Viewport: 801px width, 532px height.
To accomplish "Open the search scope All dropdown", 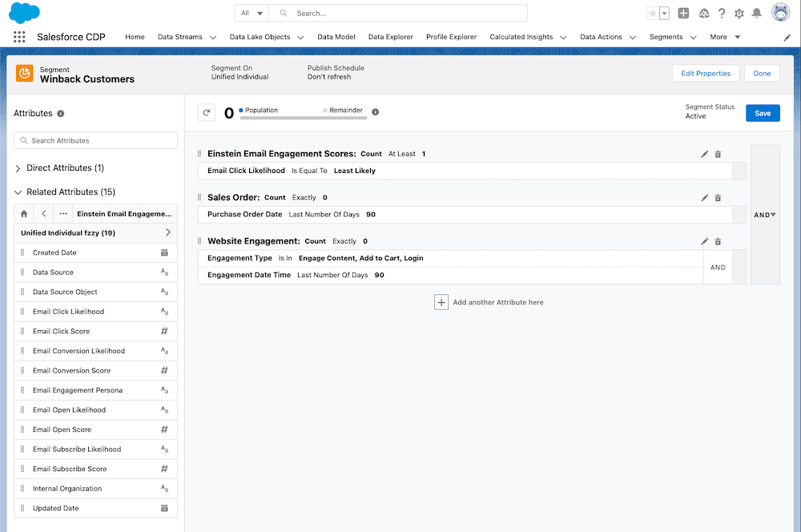I will pyautogui.click(x=252, y=14).
